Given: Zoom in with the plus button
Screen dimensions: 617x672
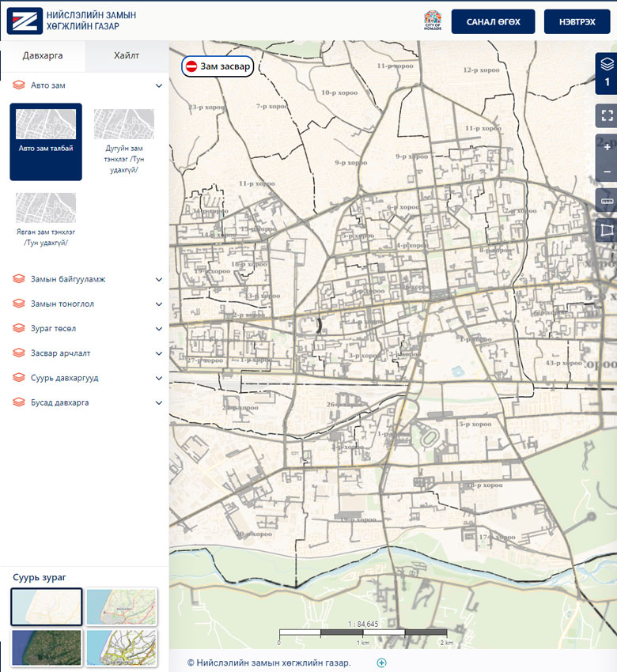Looking at the screenshot, I should tap(607, 148).
